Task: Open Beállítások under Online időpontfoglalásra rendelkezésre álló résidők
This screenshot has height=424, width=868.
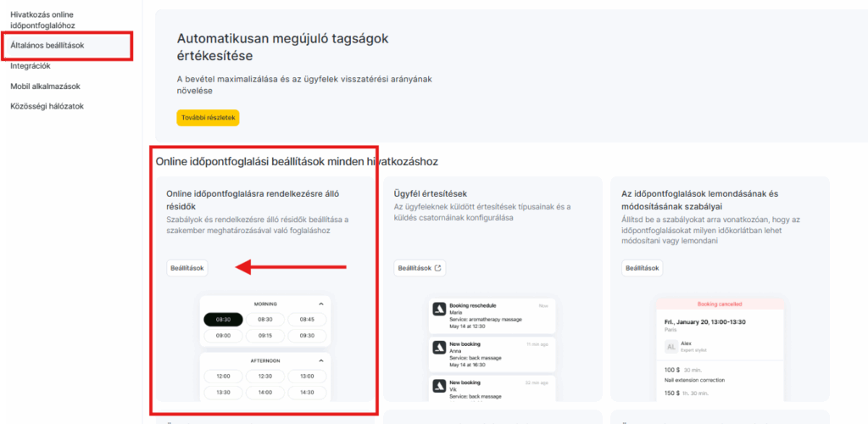Action: tap(186, 268)
